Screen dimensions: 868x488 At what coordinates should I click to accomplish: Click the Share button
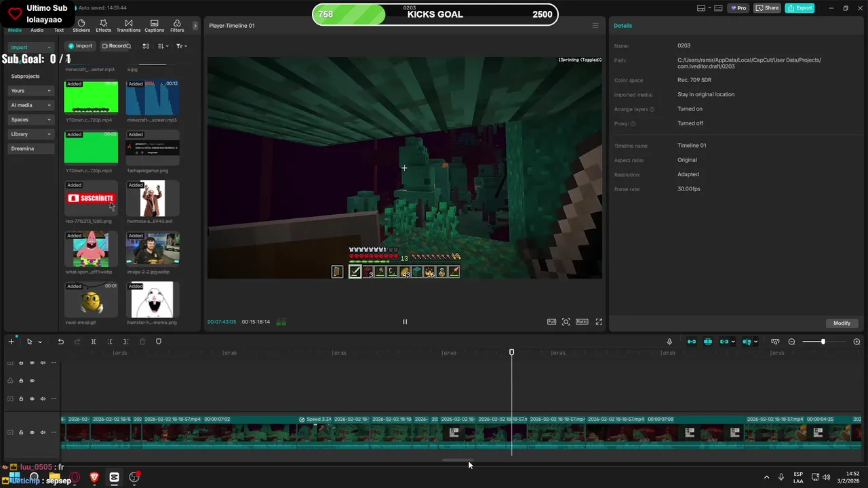click(x=767, y=8)
